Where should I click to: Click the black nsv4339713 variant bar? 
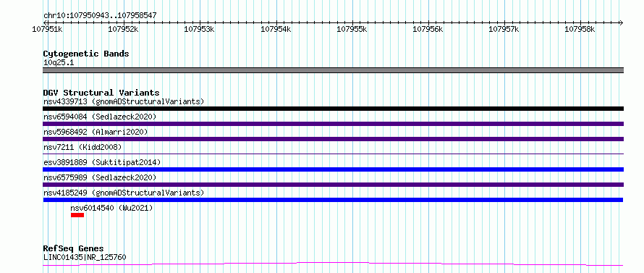(333, 109)
